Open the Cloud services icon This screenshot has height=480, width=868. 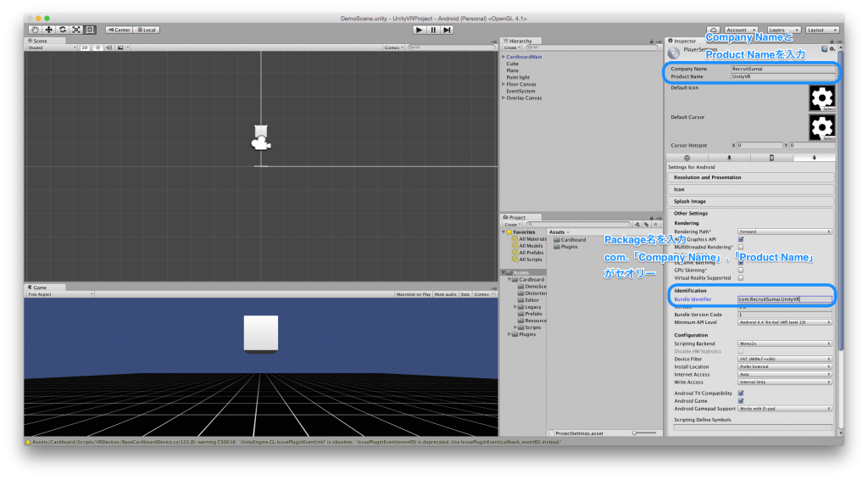coord(713,30)
